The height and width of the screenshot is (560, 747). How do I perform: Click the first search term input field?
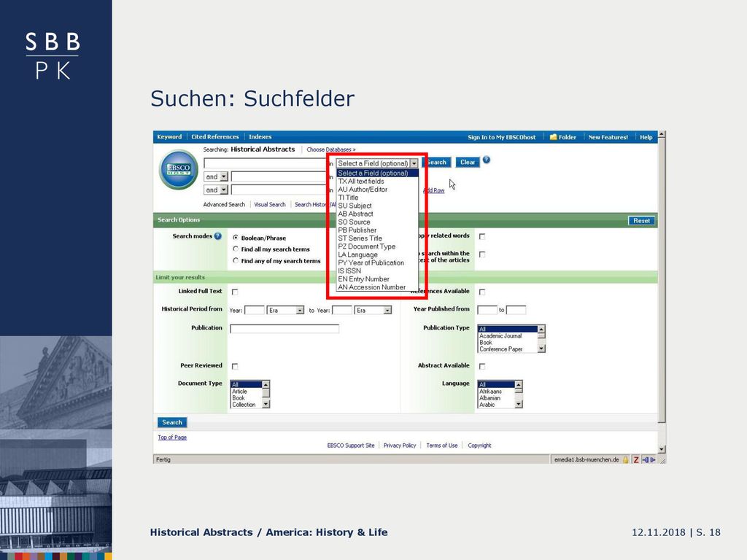(265, 163)
